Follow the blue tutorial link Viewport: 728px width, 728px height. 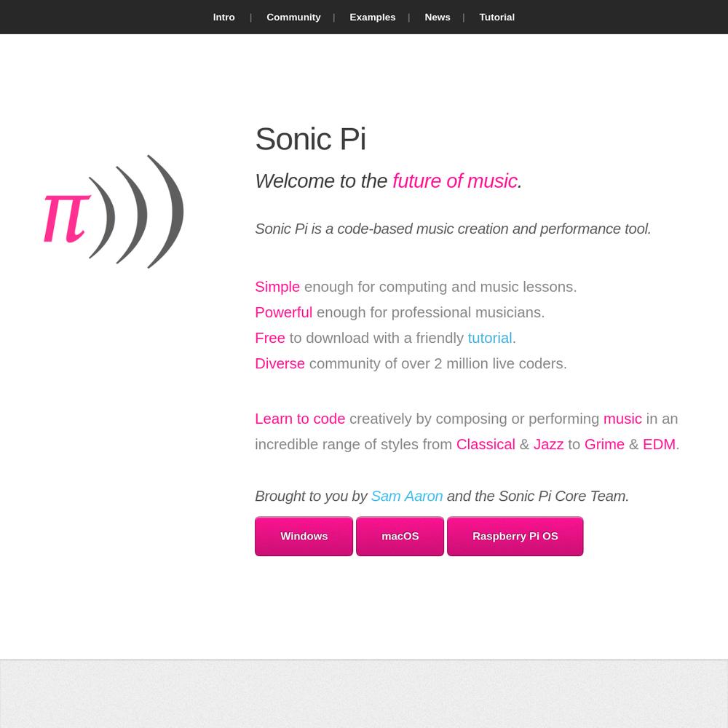click(x=490, y=338)
